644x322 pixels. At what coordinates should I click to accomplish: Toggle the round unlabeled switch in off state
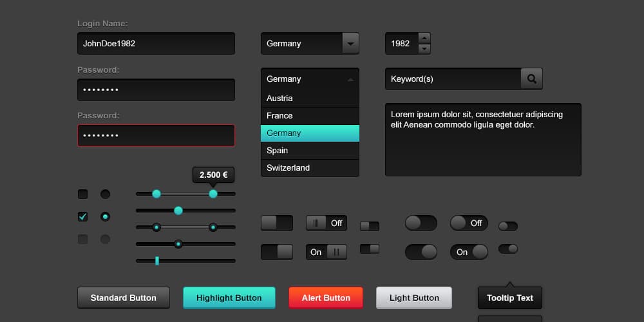pyautogui.click(x=421, y=223)
